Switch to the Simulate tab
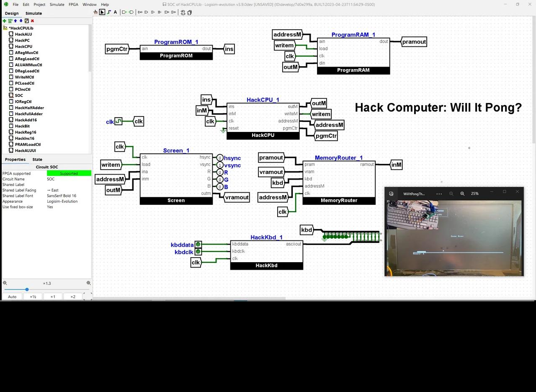This screenshot has width=536, height=392. pos(33,13)
